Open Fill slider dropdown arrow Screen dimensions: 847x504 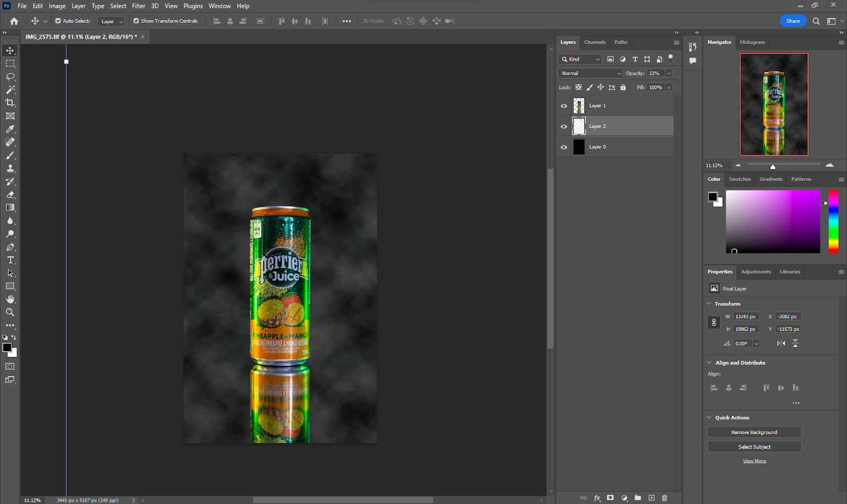669,87
